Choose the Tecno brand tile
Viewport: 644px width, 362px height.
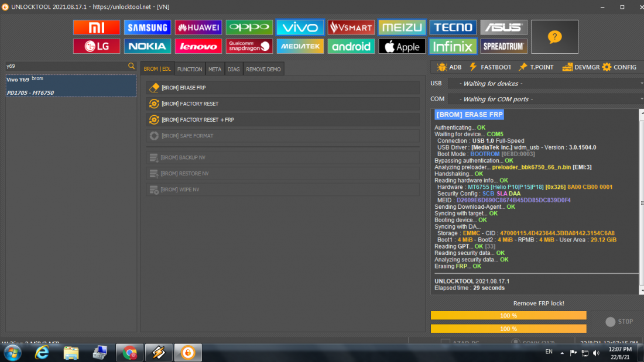(453, 27)
